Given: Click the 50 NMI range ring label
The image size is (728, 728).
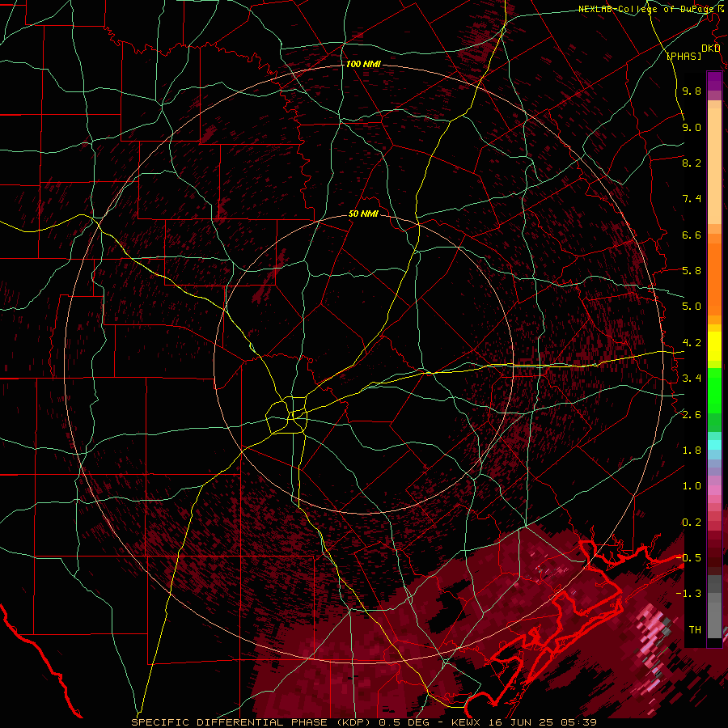Looking at the screenshot, I should [x=363, y=214].
